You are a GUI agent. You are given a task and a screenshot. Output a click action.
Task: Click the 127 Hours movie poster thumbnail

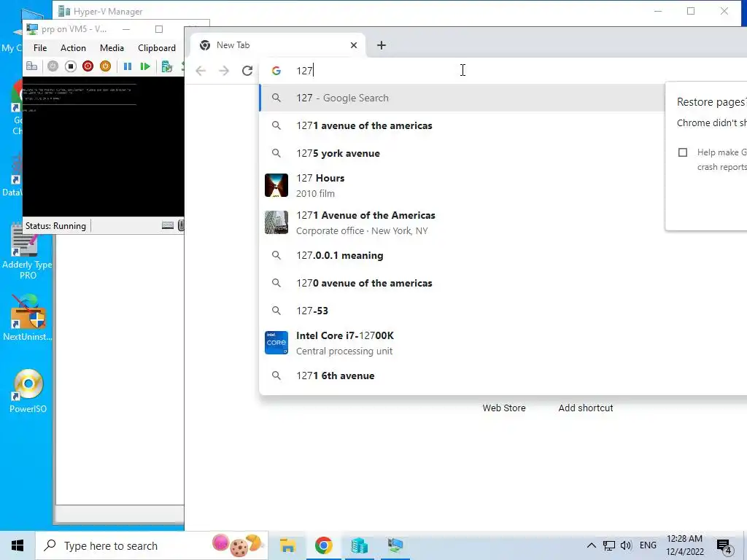pyautogui.click(x=276, y=185)
